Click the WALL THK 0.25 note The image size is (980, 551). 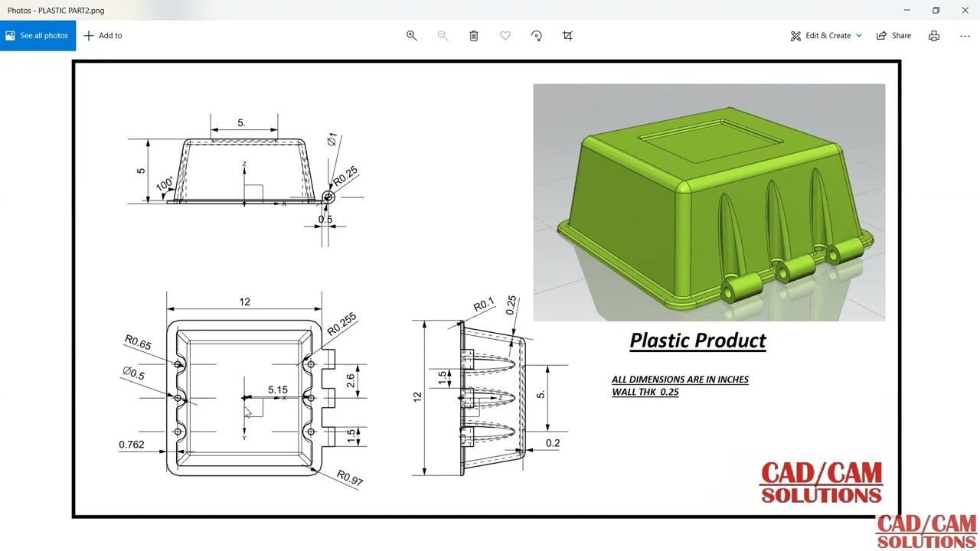click(645, 392)
